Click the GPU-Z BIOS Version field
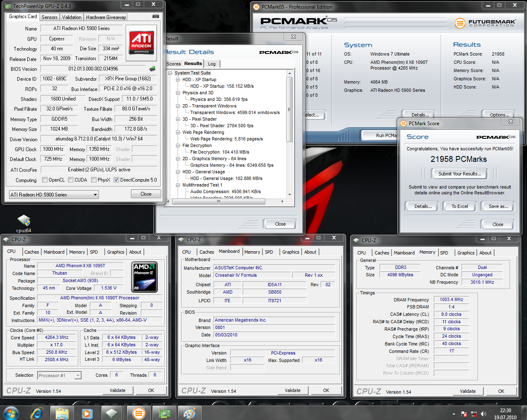This screenshot has width=527, height=420. point(94,69)
